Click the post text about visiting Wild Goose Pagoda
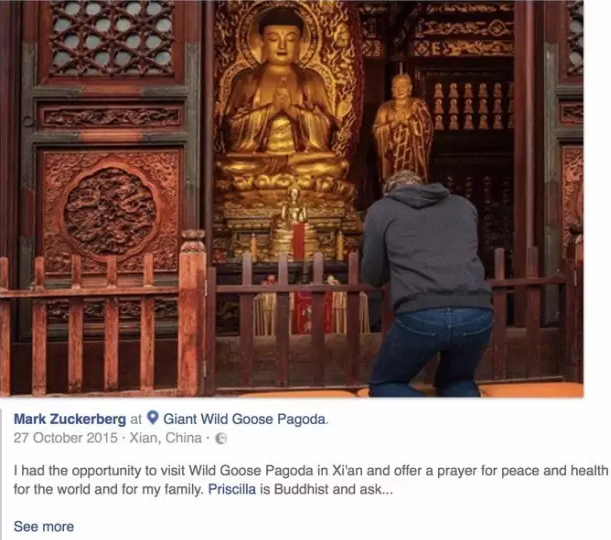Viewport: 611px width, 540px height. tap(311, 470)
